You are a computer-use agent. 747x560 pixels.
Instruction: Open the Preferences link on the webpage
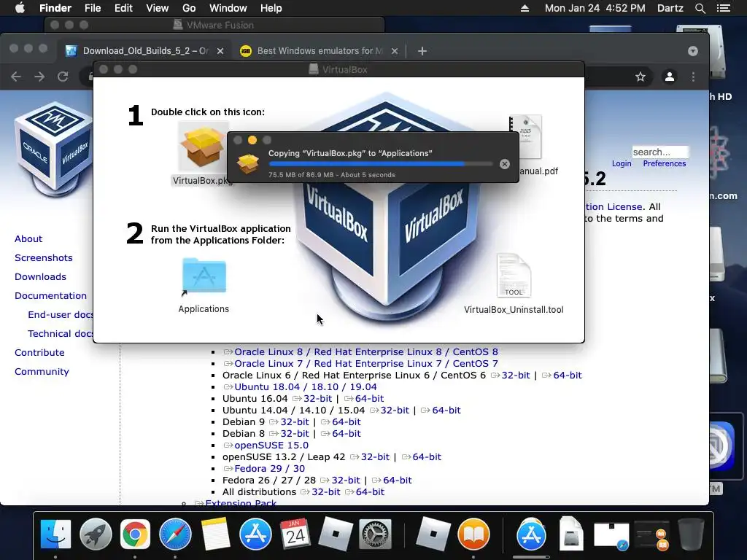[664, 164]
